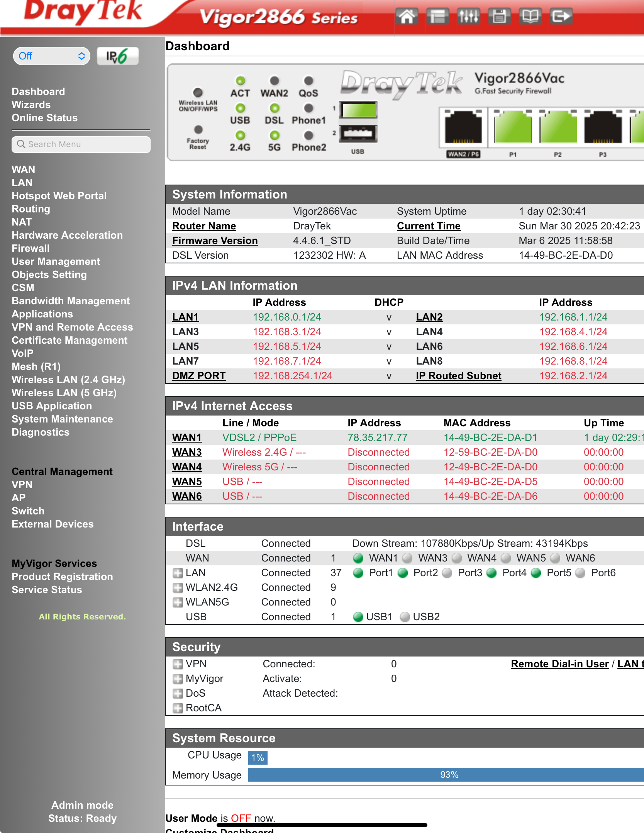Click the WAN1 green status dot
The width and height of the screenshot is (644, 833).
pyautogui.click(x=358, y=558)
